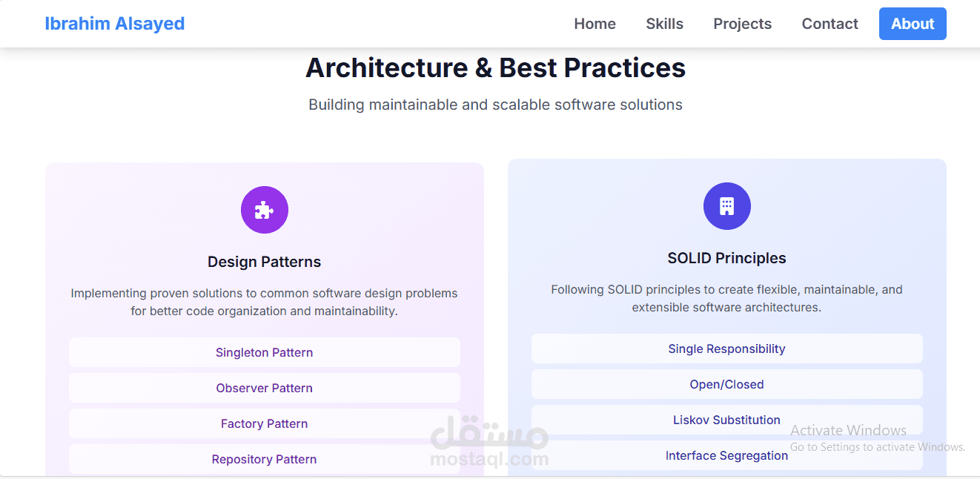The image size is (980, 479).
Task: Open the Projects nav link
Action: pos(743,24)
